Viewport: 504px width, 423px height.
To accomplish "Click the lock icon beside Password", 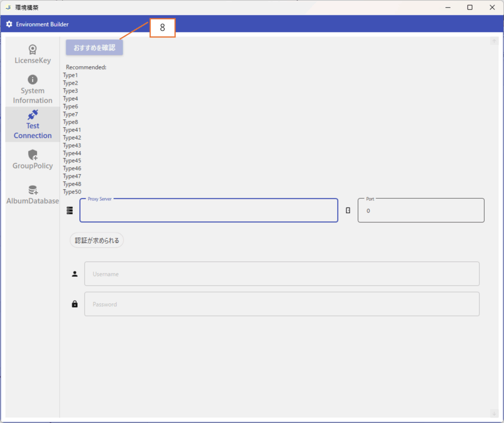I will pyautogui.click(x=75, y=304).
